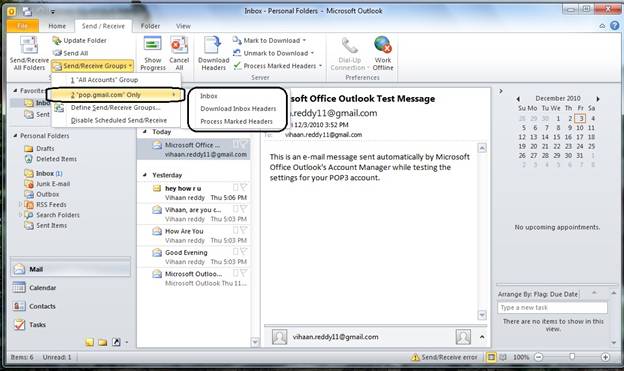
Task: Click Send/Receive error status
Action: 444,357
